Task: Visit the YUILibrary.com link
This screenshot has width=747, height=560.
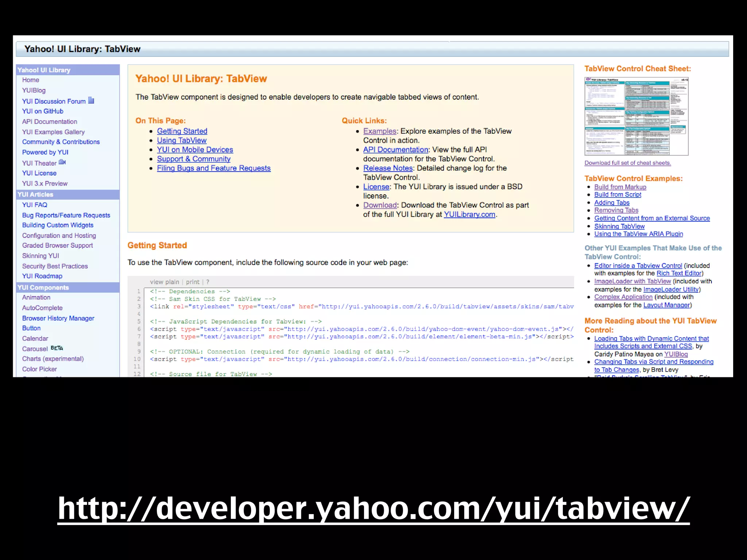Action: click(469, 214)
